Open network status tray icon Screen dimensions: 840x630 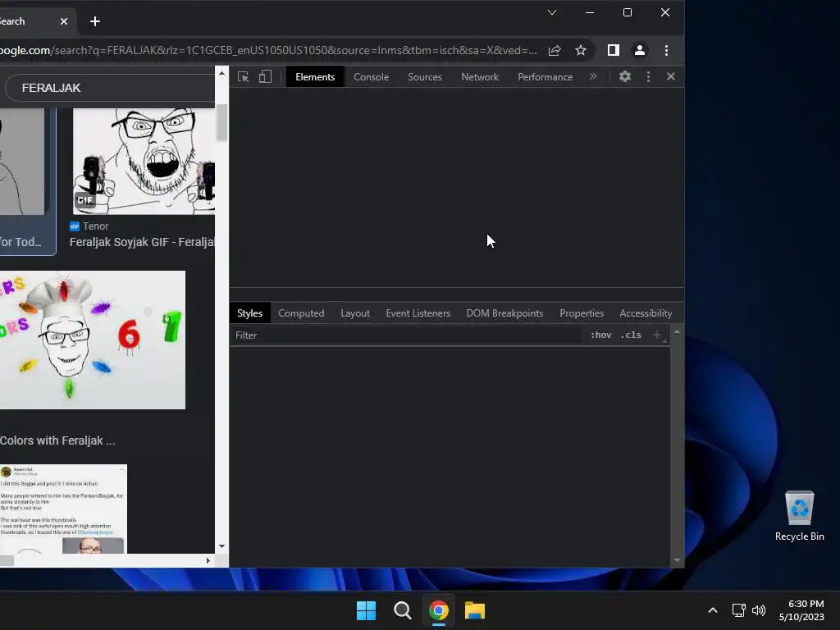click(x=739, y=610)
